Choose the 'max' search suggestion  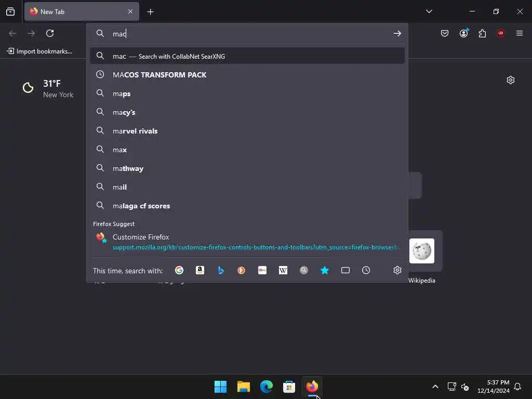(247, 149)
